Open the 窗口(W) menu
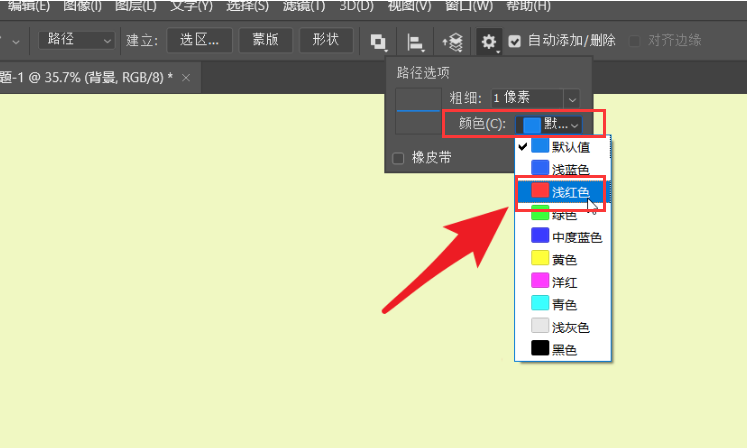Viewport: 747px width, 448px height. [469, 6]
